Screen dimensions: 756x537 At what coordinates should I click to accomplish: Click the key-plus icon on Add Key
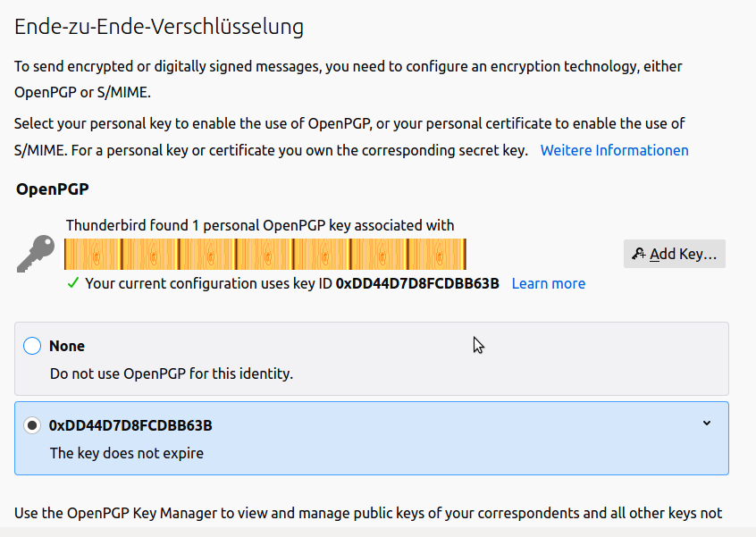[638, 255]
